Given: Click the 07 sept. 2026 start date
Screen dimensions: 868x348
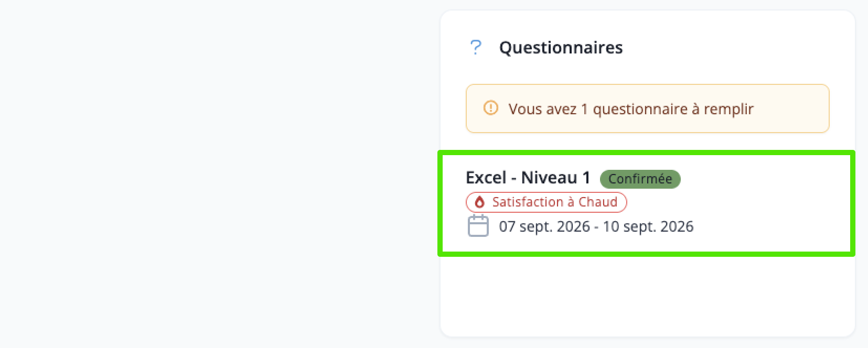Looking at the screenshot, I should click(x=544, y=226).
